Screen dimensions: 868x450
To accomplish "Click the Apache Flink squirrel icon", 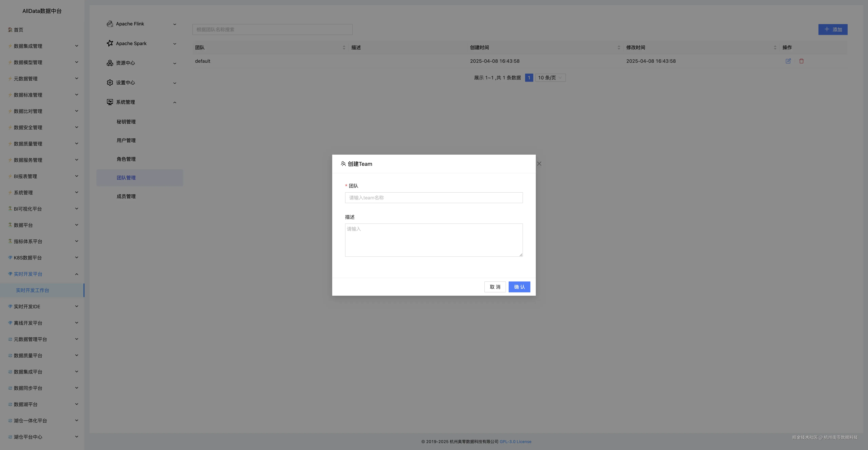I will [x=110, y=24].
